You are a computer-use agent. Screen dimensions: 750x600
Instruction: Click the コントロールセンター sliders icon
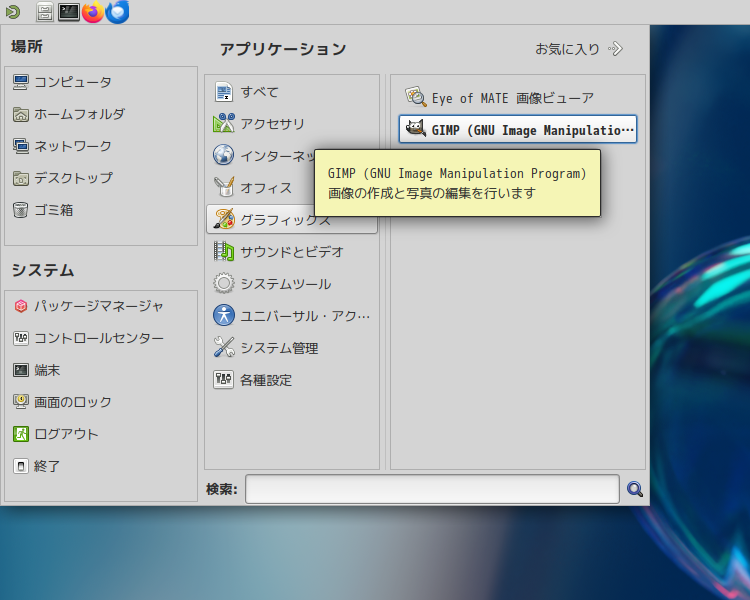[x=21, y=338]
